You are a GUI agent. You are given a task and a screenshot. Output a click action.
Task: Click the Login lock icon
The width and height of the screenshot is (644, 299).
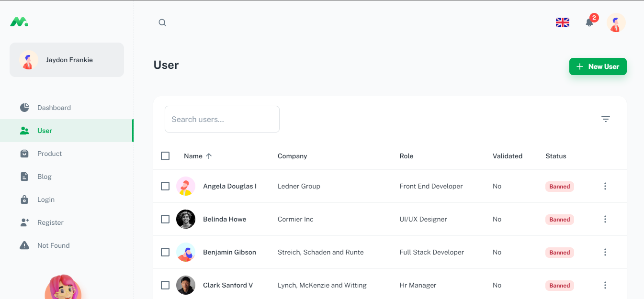click(x=24, y=199)
